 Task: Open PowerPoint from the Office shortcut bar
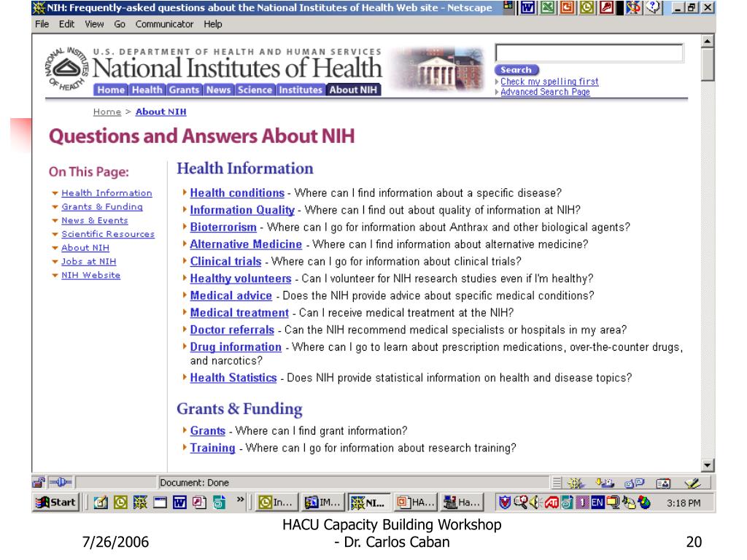pyautogui.click(x=567, y=7)
